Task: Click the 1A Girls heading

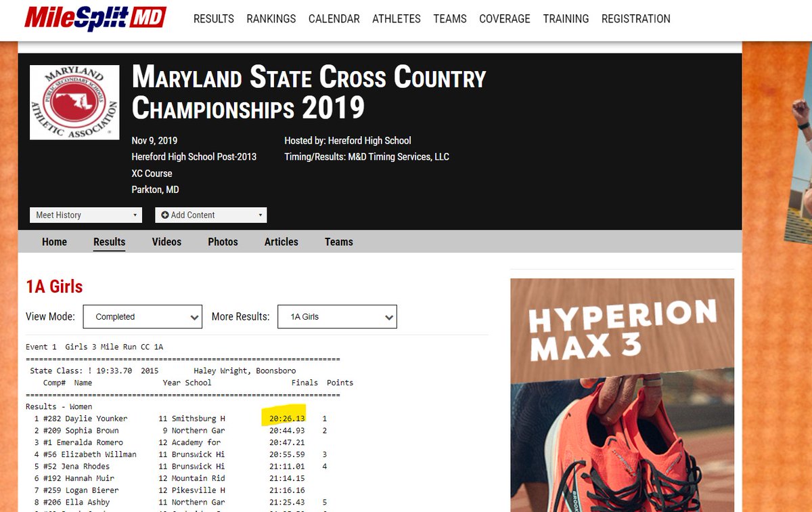Action: coord(54,286)
